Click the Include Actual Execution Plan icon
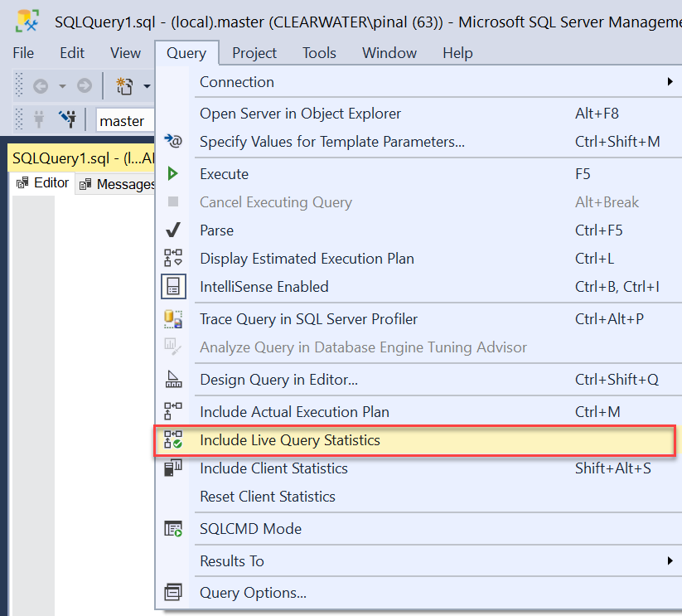The image size is (682, 616). click(173, 411)
